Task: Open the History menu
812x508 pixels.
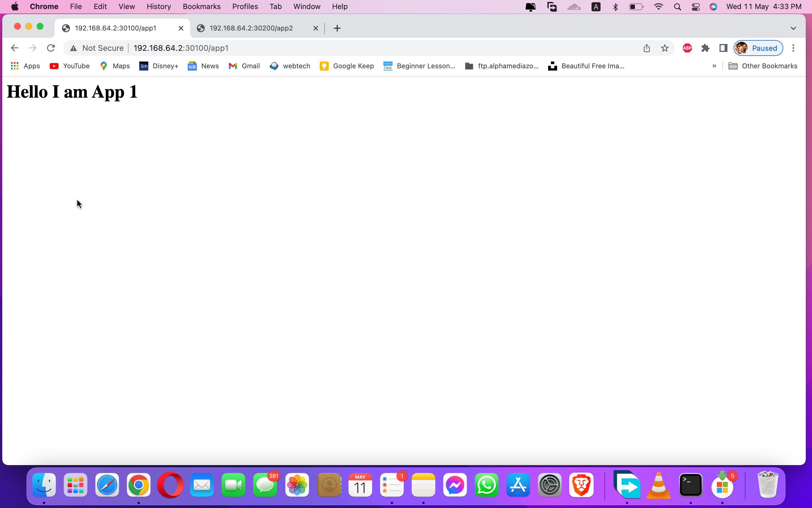Action: click(159, 7)
